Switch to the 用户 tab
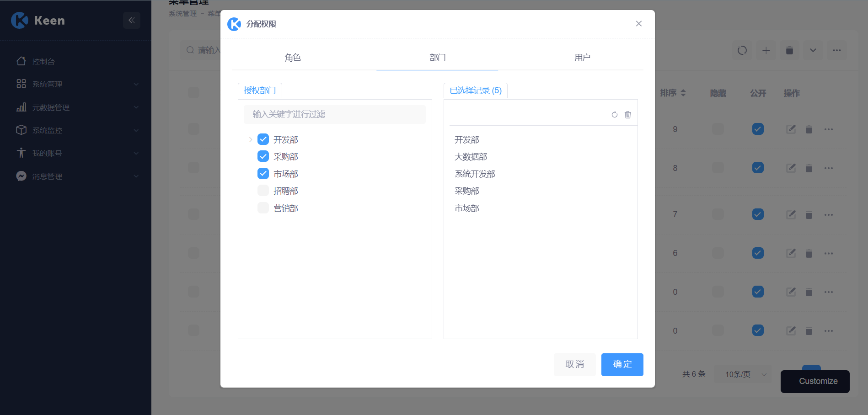Image resolution: width=868 pixels, height=415 pixels. point(582,58)
